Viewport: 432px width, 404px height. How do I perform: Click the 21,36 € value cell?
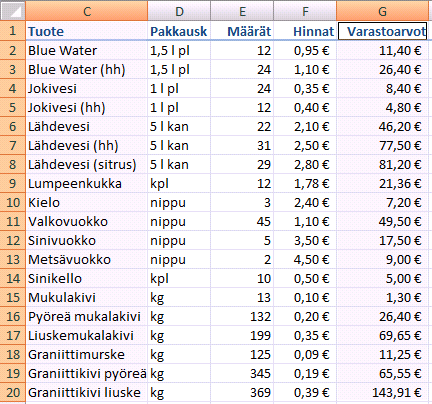(x=382, y=183)
